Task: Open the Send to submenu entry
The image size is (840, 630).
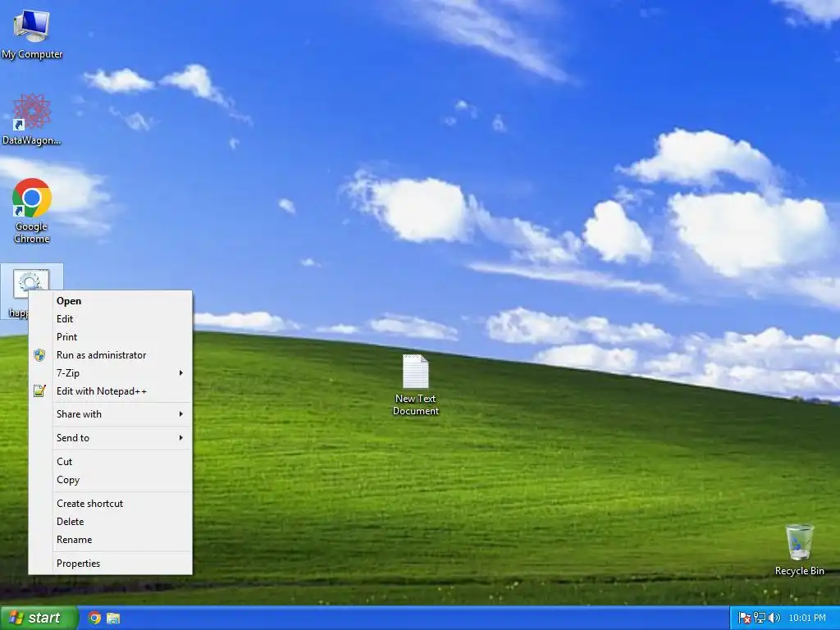Action: (x=111, y=438)
